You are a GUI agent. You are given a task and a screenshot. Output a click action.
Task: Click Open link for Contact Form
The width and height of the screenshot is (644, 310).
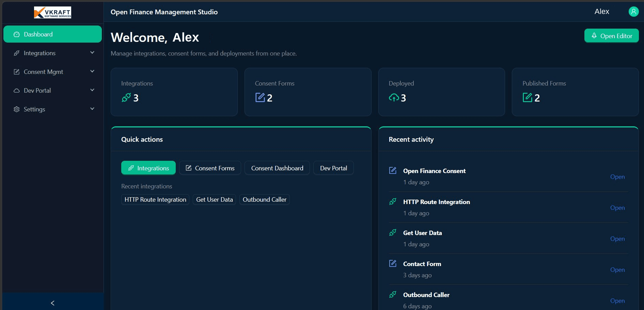coord(617,270)
